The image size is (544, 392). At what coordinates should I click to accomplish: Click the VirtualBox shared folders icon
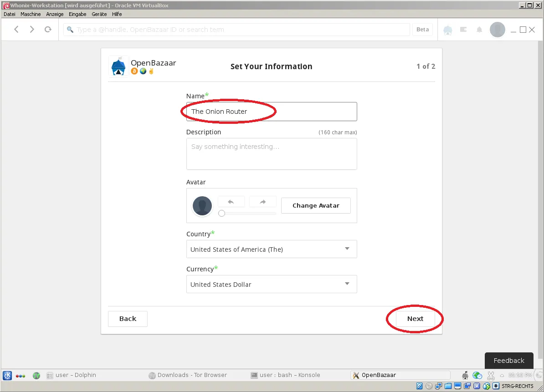coord(448,386)
